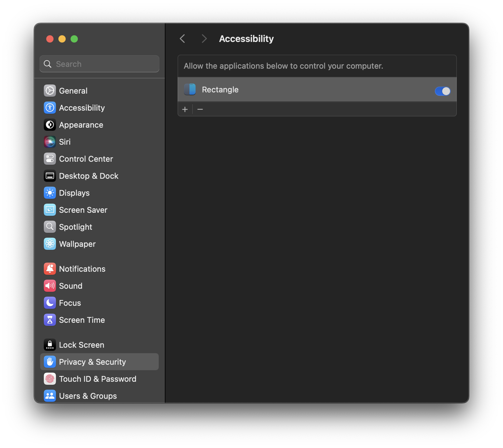Open Siri settings from sidebar
503x448 pixels.
(50, 142)
